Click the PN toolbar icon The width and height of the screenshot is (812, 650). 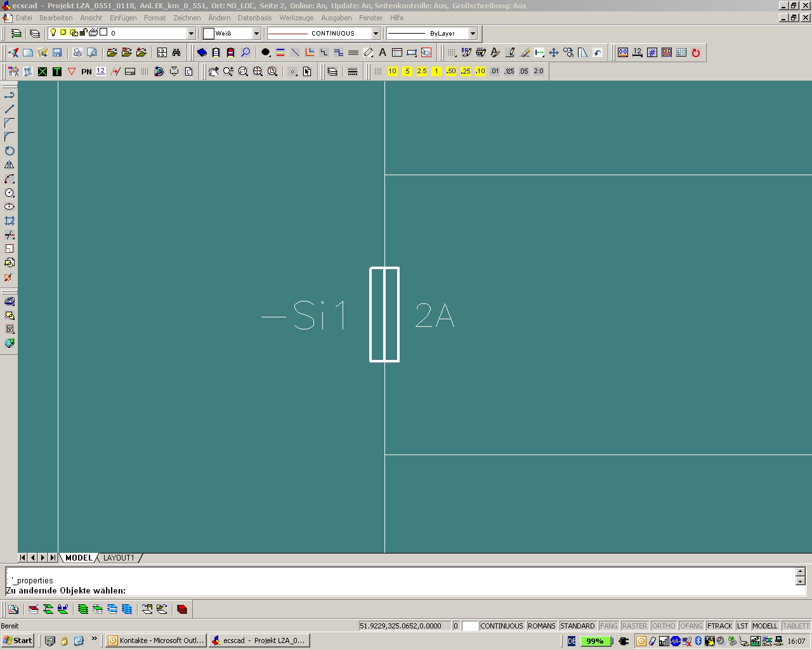click(86, 72)
